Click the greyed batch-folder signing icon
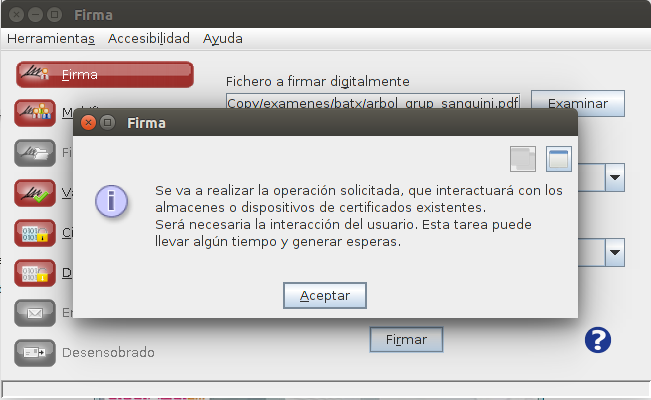651x400 pixels. (x=35, y=153)
